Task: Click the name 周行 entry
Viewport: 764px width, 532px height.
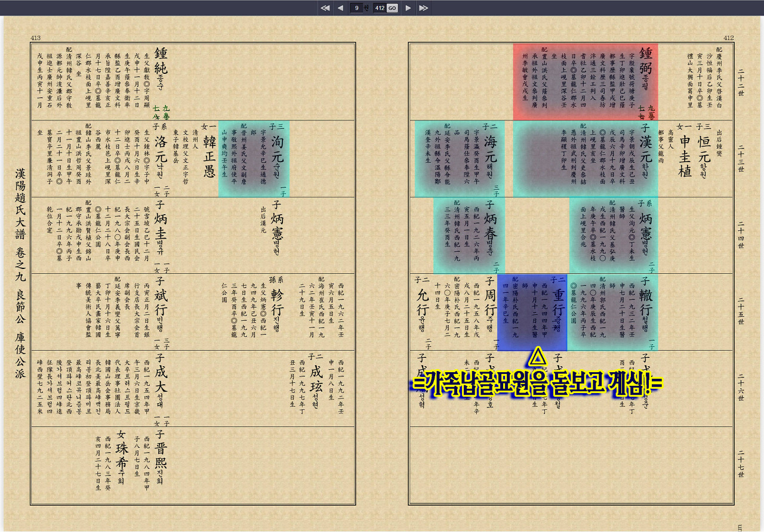Action: [x=491, y=303]
